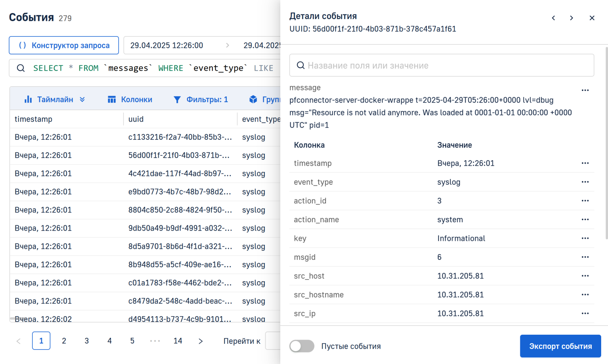Image resolution: width=608 pixels, height=364 pixels.
Task: Go to page 2 of results
Action: pos(64,341)
